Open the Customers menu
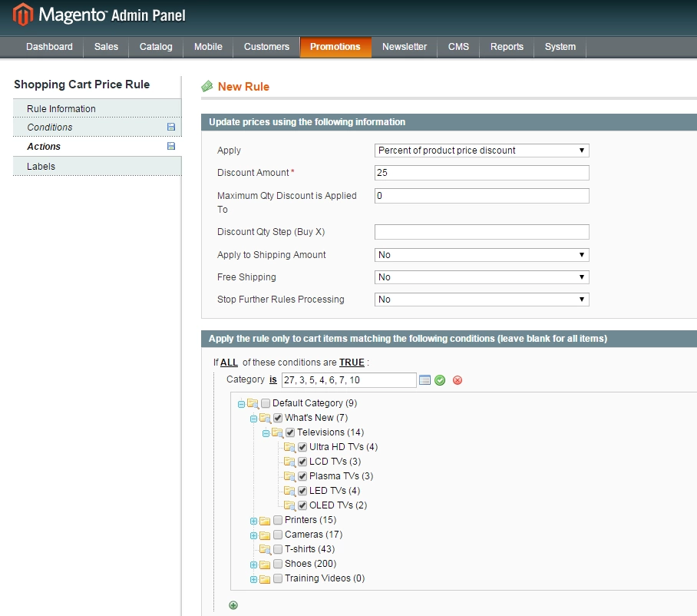Viewport: 697px width, 616px height. click(266, 47)
